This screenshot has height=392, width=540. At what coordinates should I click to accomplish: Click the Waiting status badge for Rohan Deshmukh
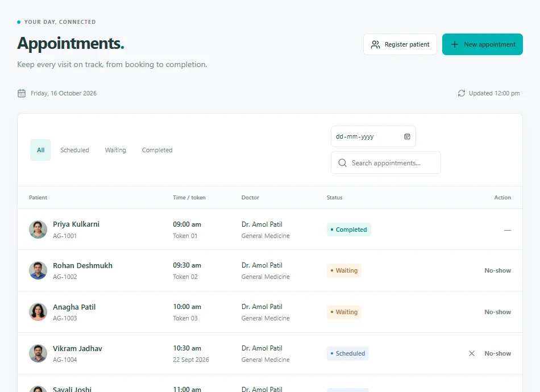tap(344, 270)
